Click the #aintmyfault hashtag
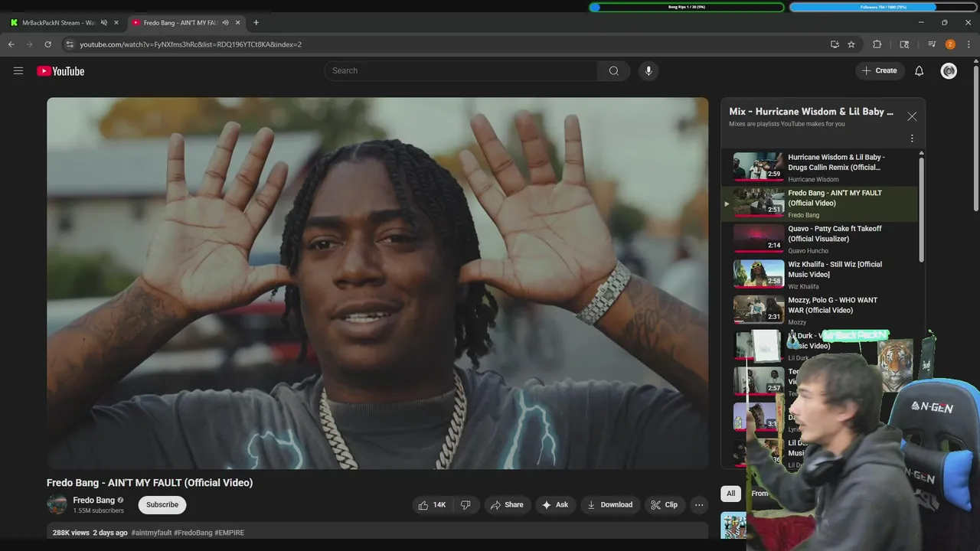The width and height of the screenshot is (980, 551). (152, 533)
